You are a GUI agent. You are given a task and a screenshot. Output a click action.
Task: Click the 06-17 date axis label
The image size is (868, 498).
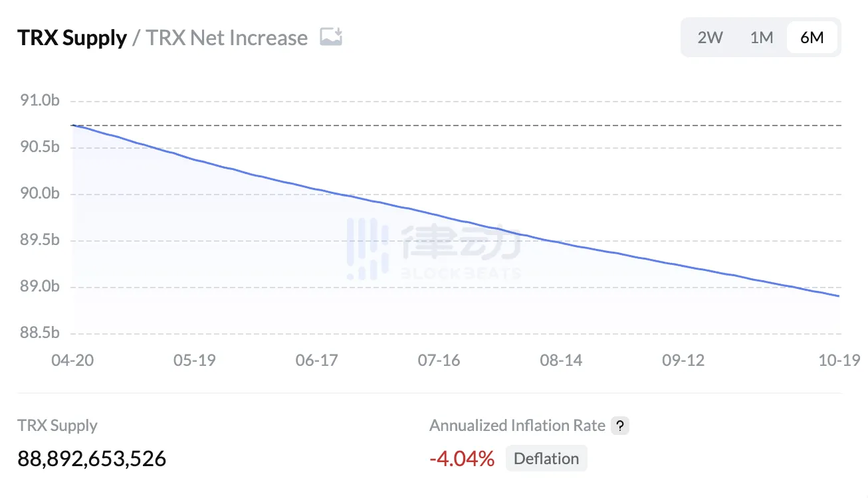(x=316, y=360)
